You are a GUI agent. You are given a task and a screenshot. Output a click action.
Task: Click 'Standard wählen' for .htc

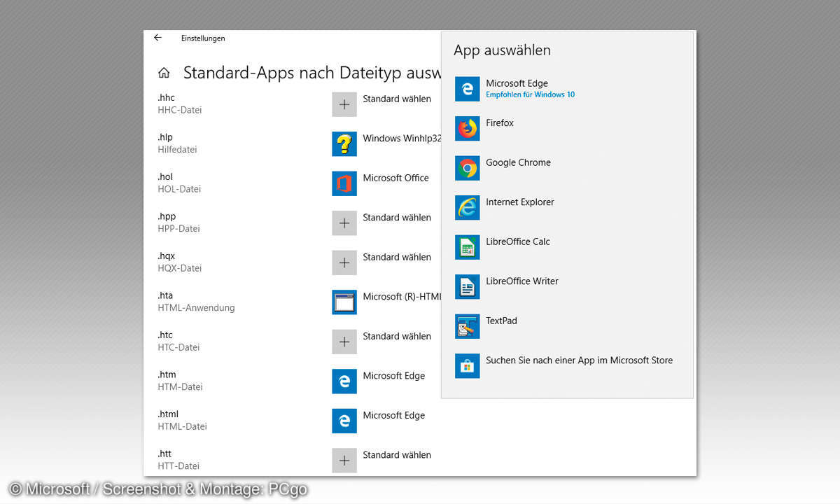[x=397, y=336]
